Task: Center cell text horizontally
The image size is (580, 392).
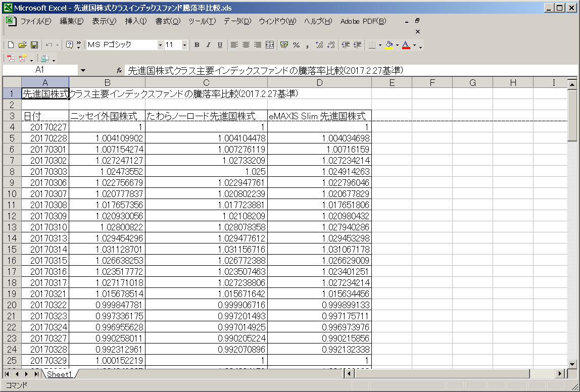Action: 246,45
